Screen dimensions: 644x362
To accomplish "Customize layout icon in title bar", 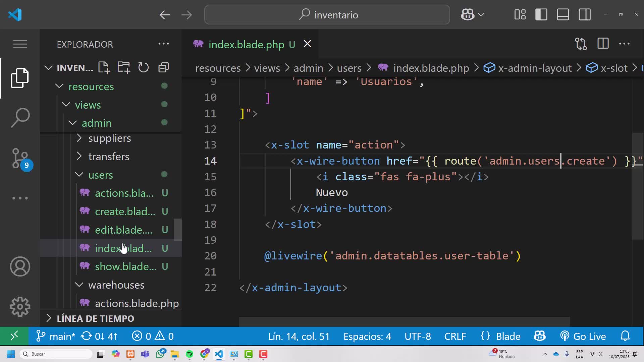I will point(520,15).
